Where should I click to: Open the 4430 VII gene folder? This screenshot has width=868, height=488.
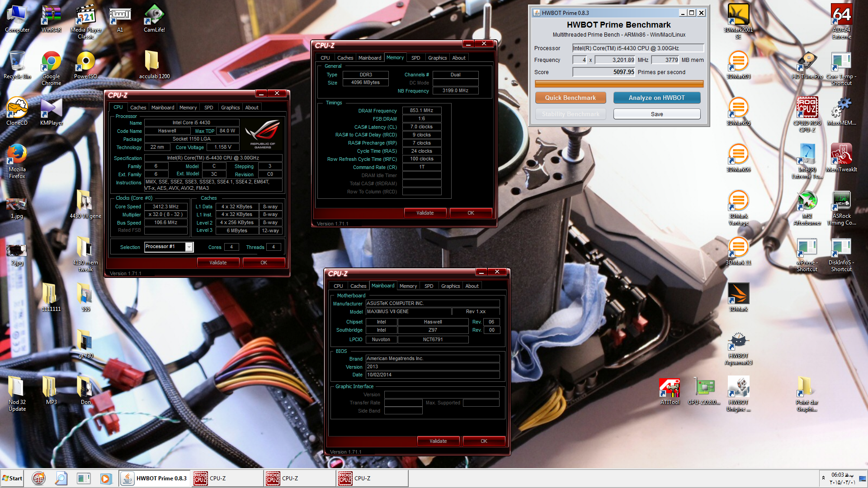(x=85, y=204)
